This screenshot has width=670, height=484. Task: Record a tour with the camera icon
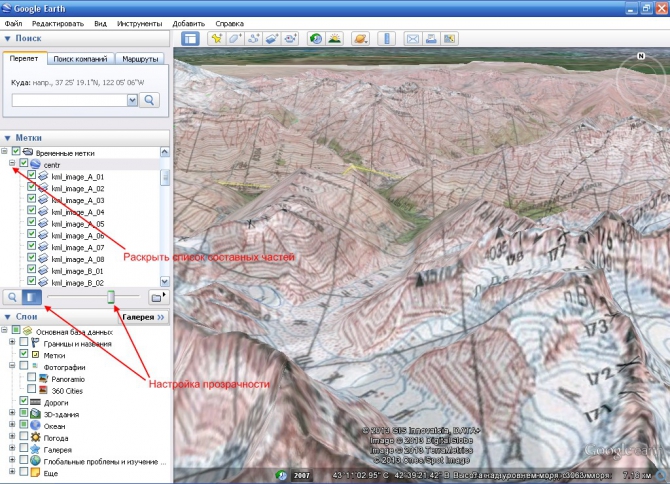291,39
